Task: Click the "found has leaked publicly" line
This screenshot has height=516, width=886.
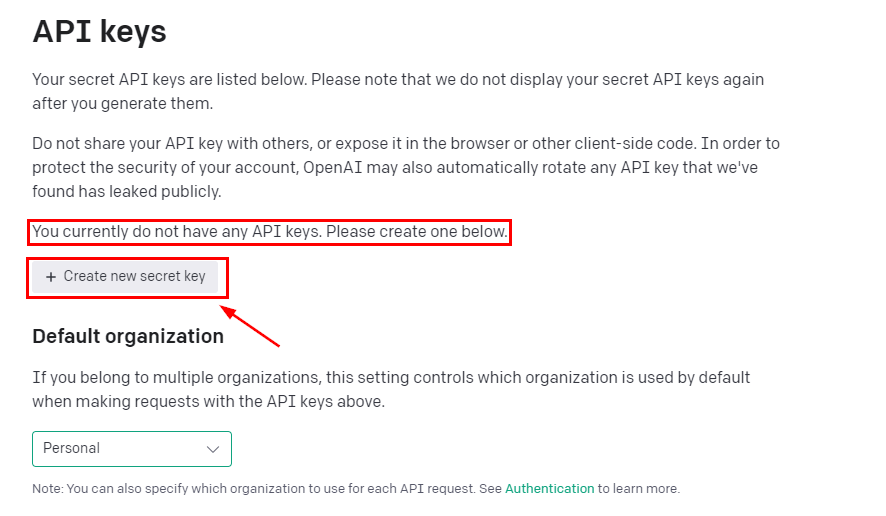Action: (126, 190)
